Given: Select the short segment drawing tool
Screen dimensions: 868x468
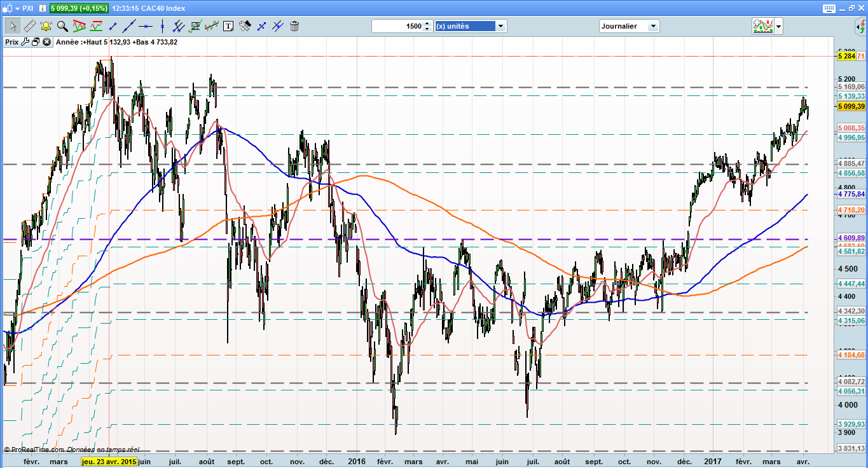Looking at the screenshot, I should click(x=113, y=26).
